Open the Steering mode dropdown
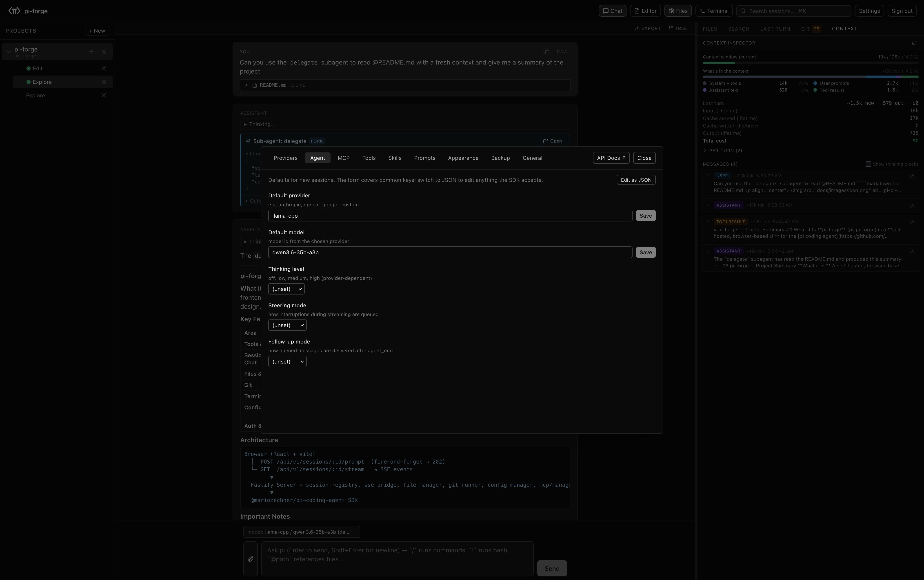This screenshot has width=924, height=580. point(288,325)
